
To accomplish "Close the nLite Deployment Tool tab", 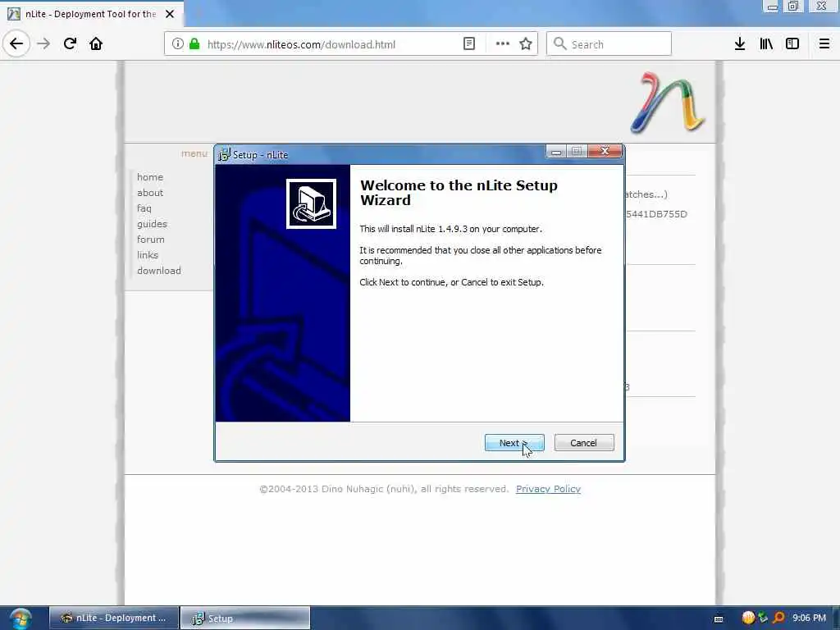I will (x=170, y=14).
